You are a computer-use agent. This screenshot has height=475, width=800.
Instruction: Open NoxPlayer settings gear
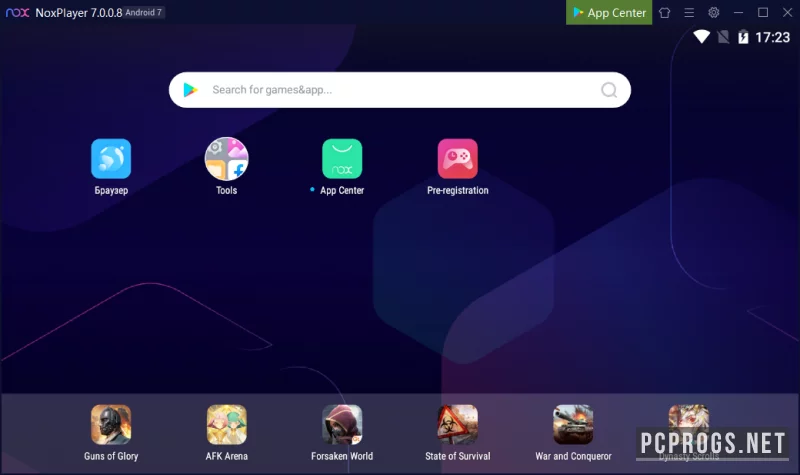(713, 12)
